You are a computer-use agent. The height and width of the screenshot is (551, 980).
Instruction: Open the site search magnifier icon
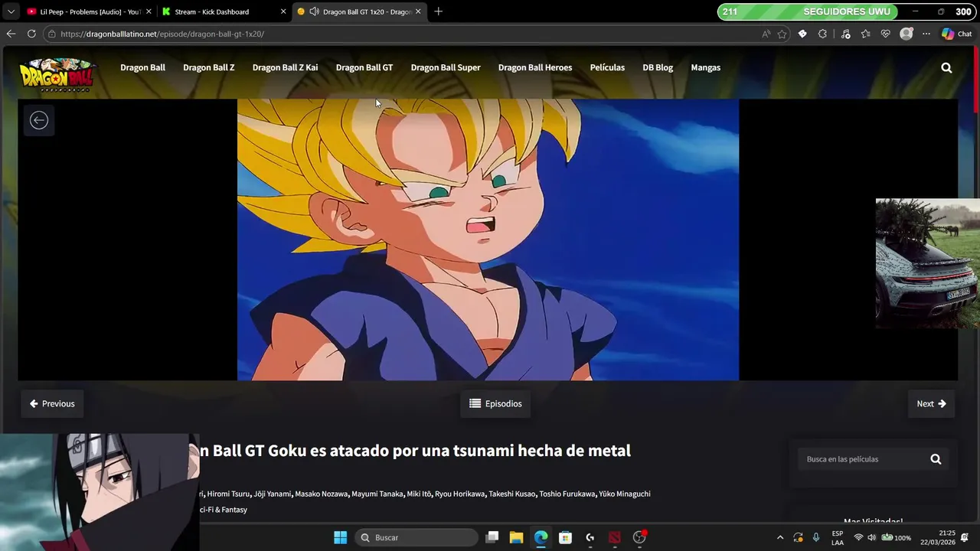(946, 67)
